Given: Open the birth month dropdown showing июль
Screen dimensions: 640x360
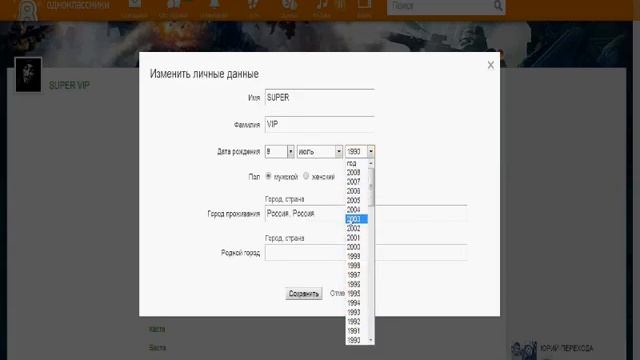Looking at the screenshot, I should [x=320, y=152].
